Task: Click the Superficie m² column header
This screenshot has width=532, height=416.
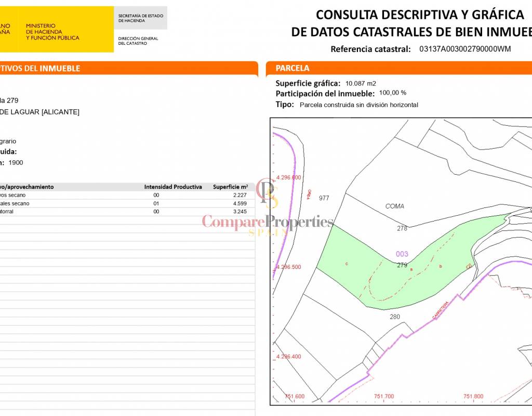Action: [x=230, y=187]
